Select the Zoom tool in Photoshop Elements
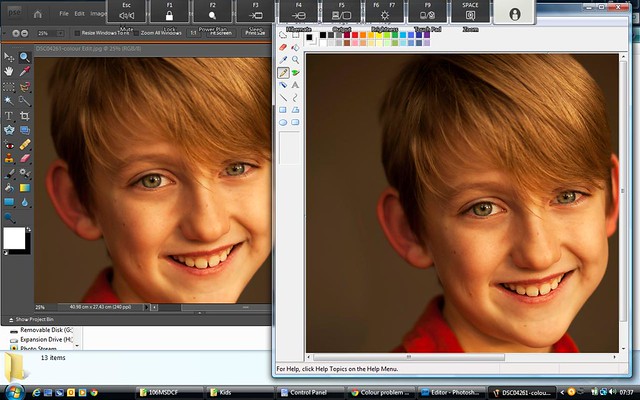Viewport: 640px width, 400px height. click(24, 58)
